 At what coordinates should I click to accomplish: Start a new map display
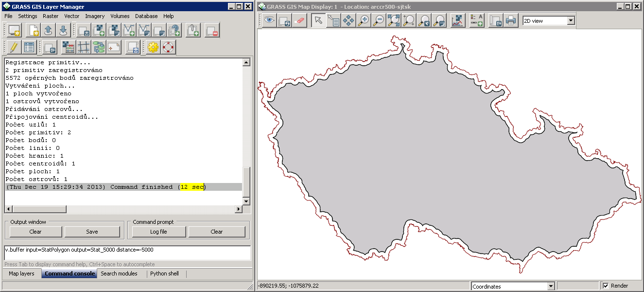14,31
